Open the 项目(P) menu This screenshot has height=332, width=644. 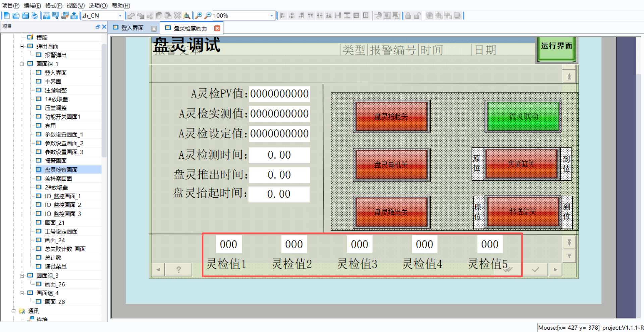pos(11,6)
